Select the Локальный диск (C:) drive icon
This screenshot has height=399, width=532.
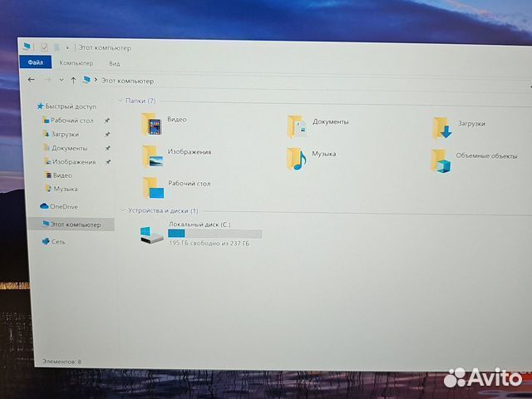pos(151,234)
